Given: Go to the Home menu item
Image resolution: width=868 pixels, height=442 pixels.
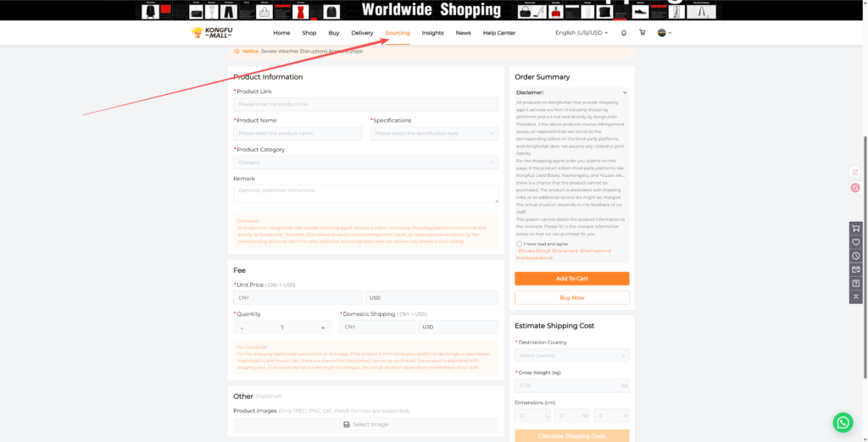Looking at the screenshot, I should pyautogui.click(x=281, y=33).
